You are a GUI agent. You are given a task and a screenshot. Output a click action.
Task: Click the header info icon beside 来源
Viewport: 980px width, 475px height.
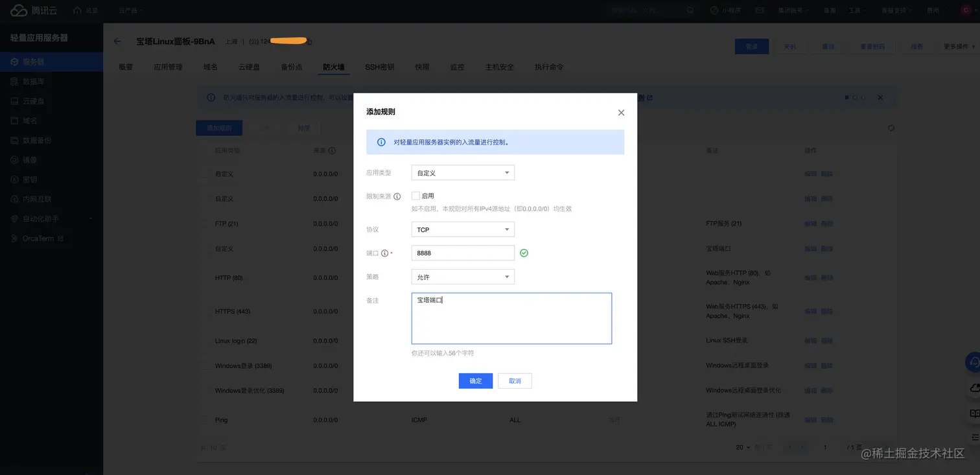coord(332,150)
